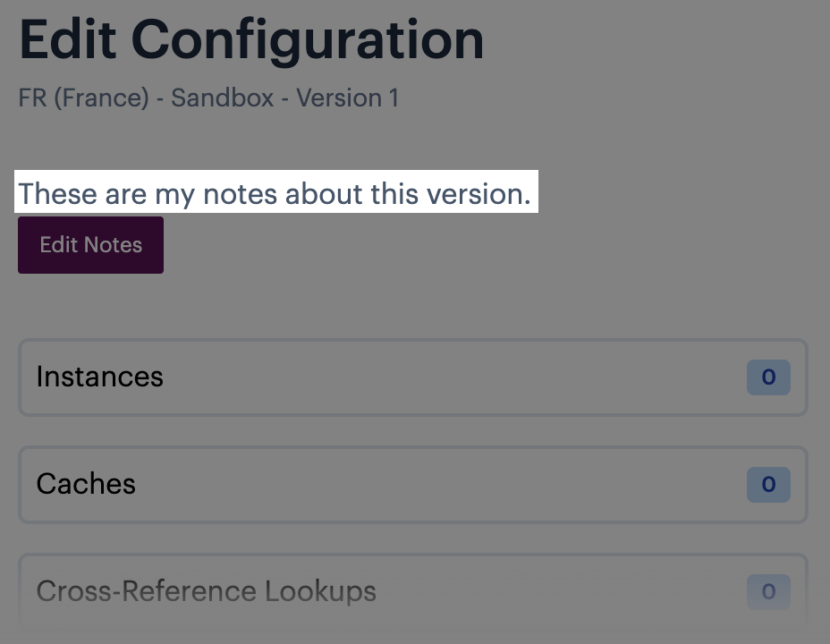Click the word Configuration in the heading
This screenshot has height=644, width=830.
click(308, 40)
